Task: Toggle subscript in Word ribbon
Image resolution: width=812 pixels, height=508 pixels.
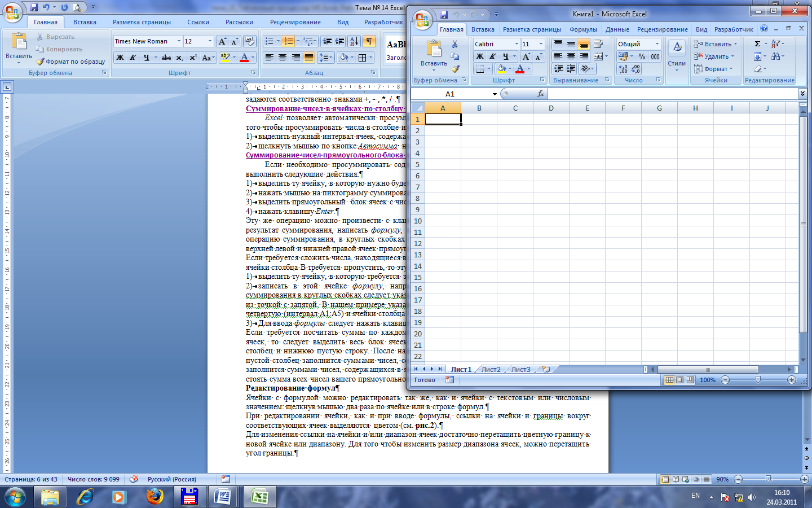Action: point(179,58)
